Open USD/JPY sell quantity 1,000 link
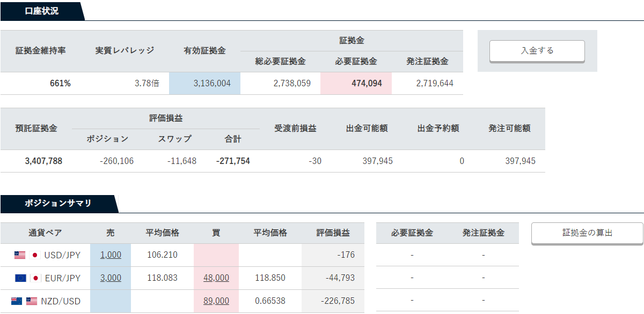The image size is (644, 314). coord(111,255)
